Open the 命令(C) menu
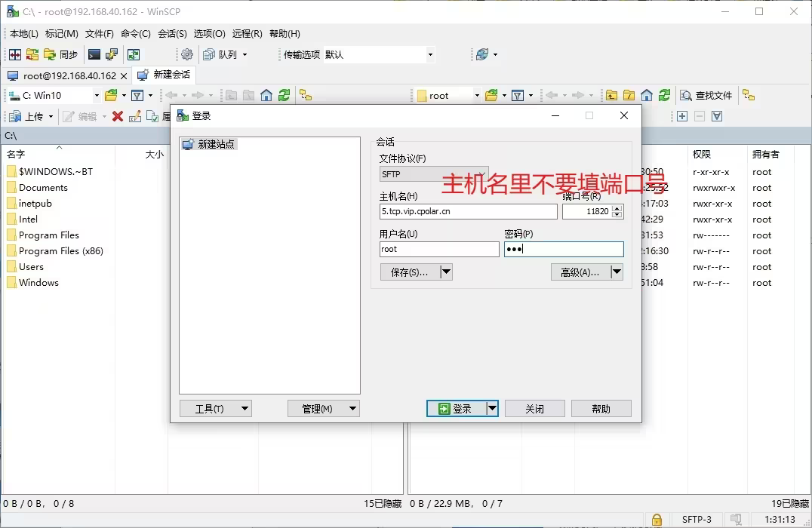Image resolution: width=812 pixels, height=528 pixels. [136, 34]
